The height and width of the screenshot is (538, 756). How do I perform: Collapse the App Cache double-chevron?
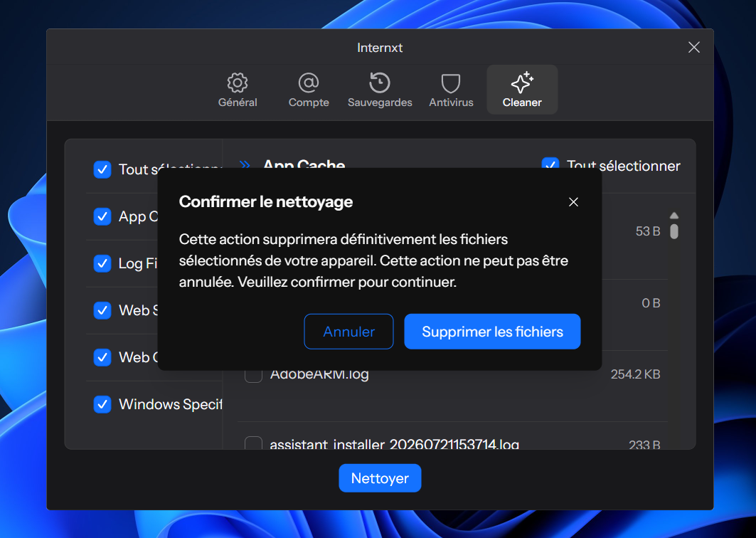[245, 164]
